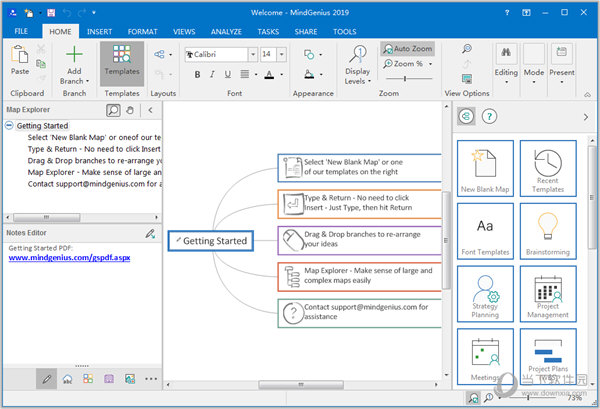Open the font color dropdown arrow
The width and height of the screenshot is (600, 409).
coord(282,74)
